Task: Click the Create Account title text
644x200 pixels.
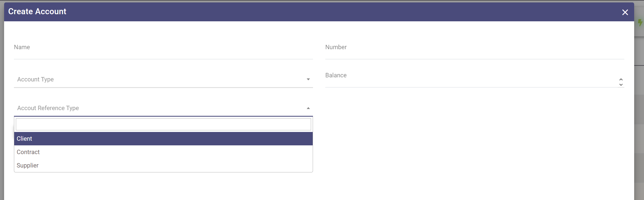Action: click(x=37, y=11)
